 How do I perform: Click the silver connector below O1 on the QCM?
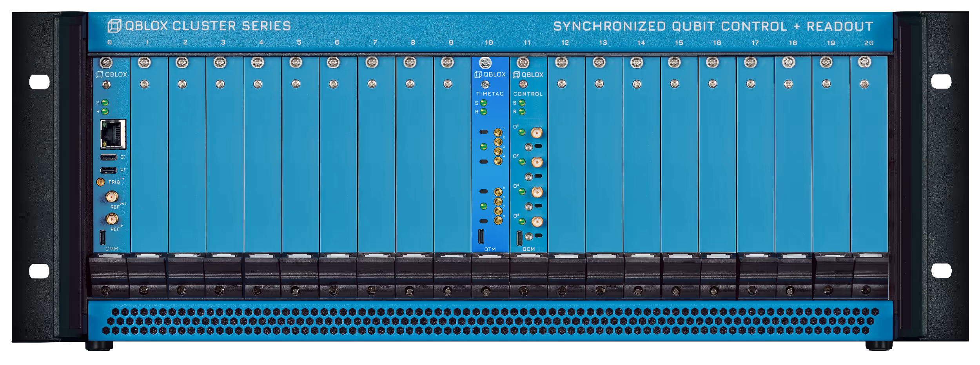click(529, 147)
